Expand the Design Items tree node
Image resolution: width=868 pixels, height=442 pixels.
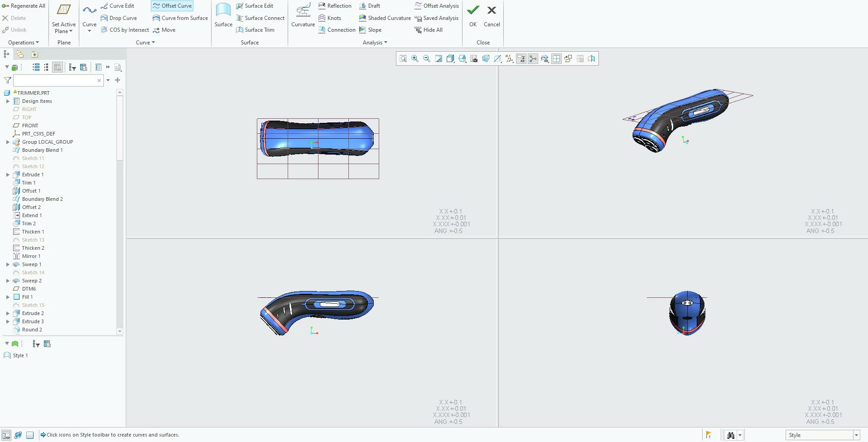pos(8,101)
